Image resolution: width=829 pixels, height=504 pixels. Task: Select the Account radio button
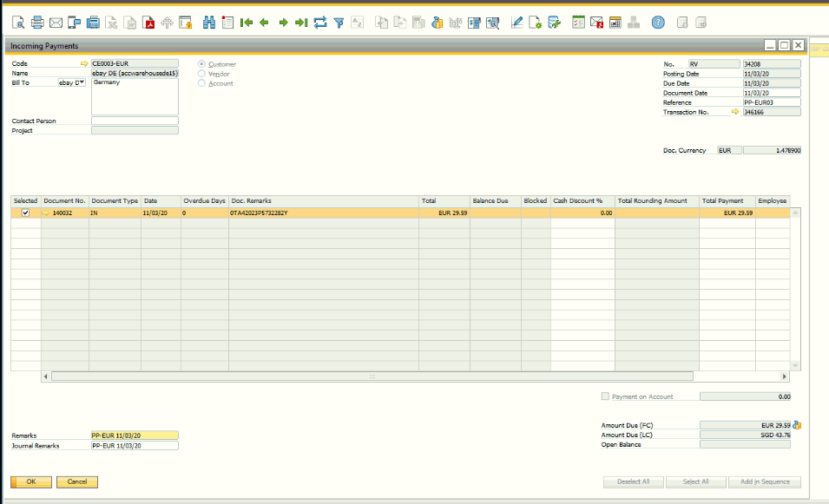202,83
